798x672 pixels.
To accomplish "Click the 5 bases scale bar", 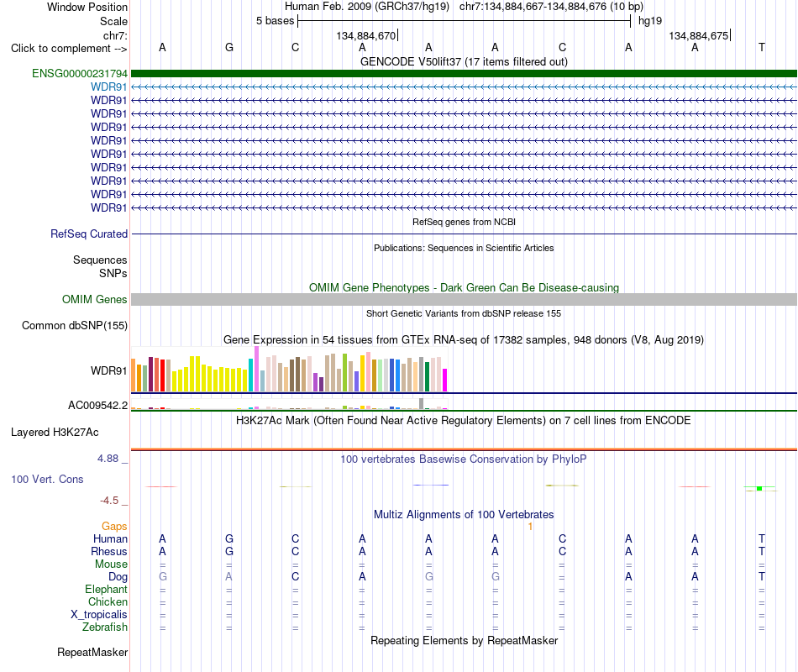I will coord(465,21).
